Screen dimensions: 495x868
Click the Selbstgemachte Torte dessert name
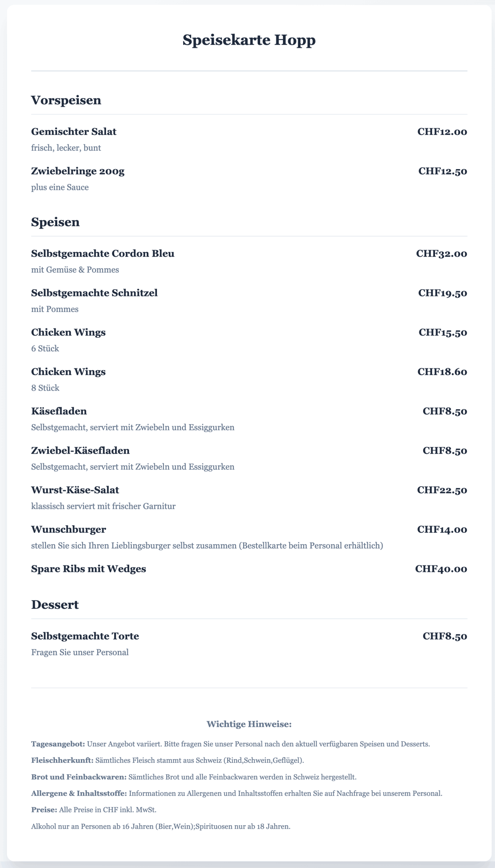coord(85,636)
